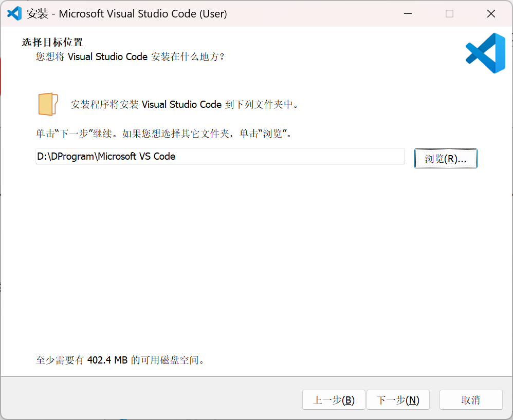Image resolution: width=513 pixels, height=420 pixels.
Task: Click the large VS Code logo
Action: pyautogui.click(x=486, y=53)
